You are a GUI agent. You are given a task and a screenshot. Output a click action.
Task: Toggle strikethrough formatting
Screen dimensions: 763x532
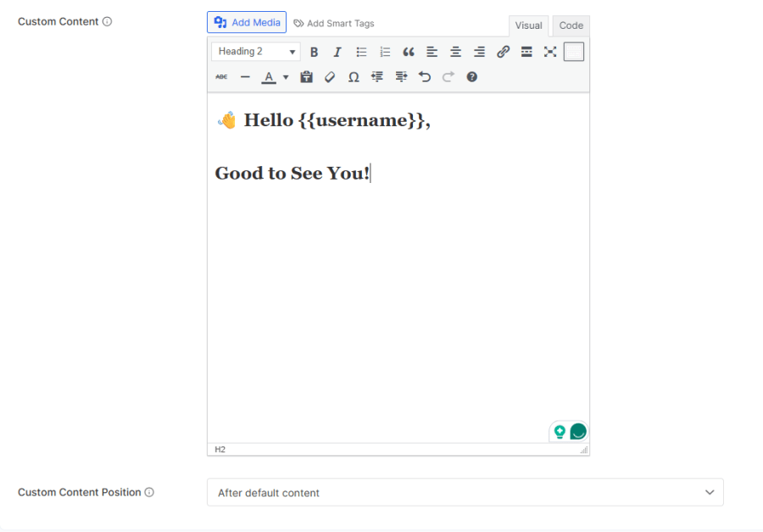pos(221,77)
